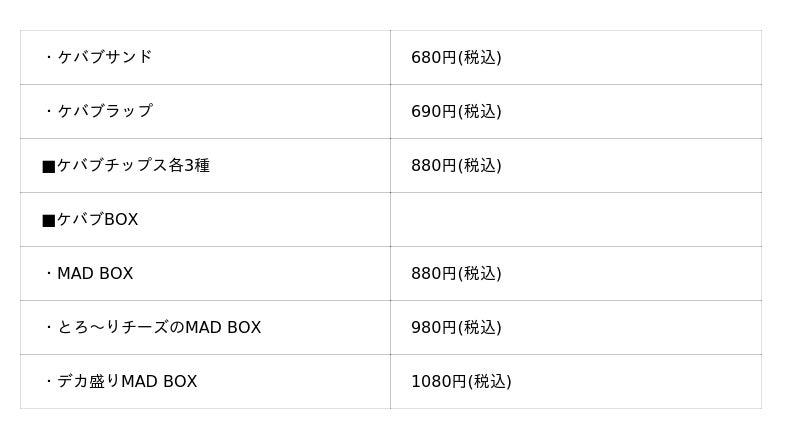Click the empty cell beside ケバブBOX
Image resolution: width=800 pixels, height=439 pixels.
[x=575, y=219]
